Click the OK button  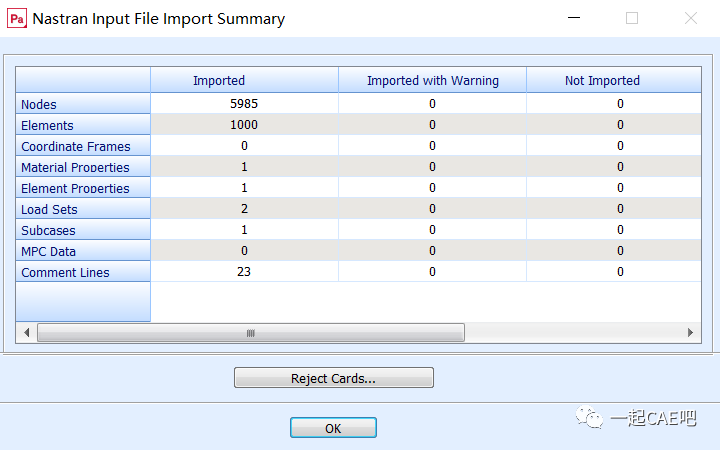tap(333, 428)
